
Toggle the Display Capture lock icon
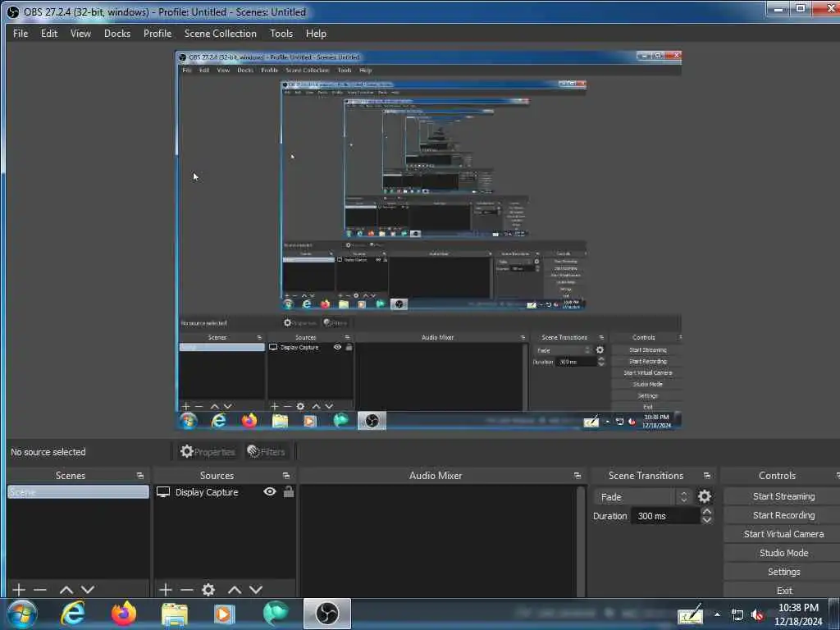pos(289,492)
